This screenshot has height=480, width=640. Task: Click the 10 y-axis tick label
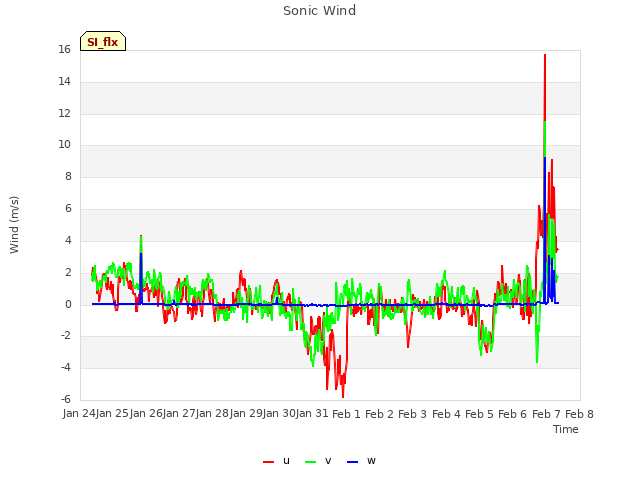tap(64, 144)
